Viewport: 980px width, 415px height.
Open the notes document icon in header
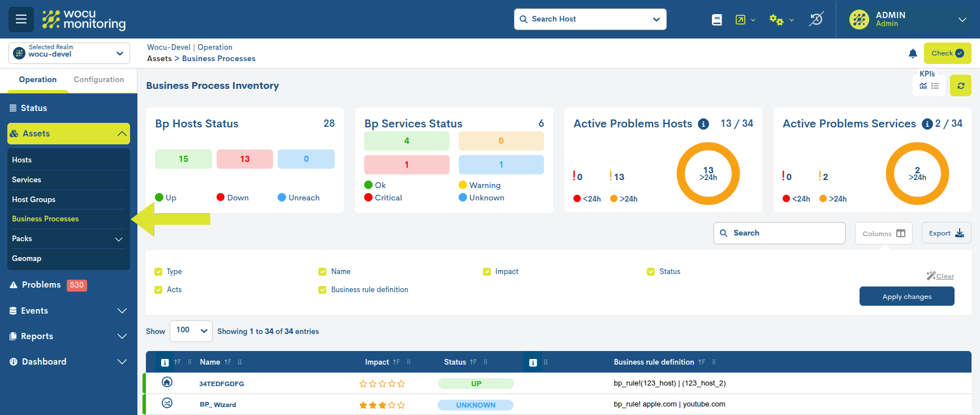[x=716, y=20]
